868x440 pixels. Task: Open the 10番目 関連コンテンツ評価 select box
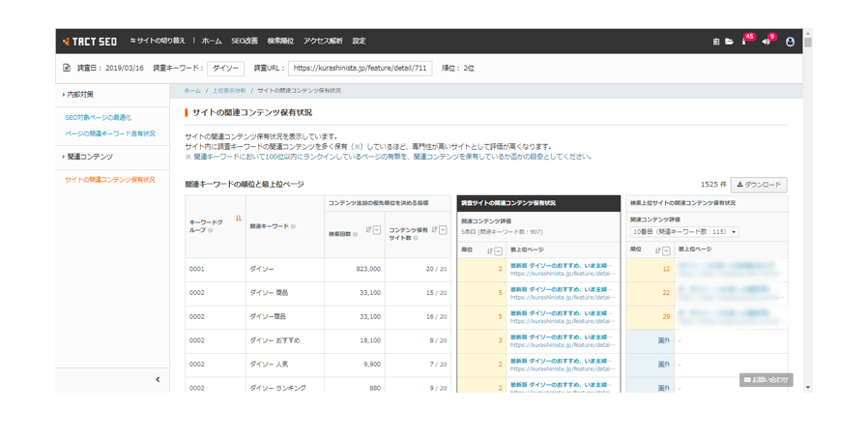684,232
